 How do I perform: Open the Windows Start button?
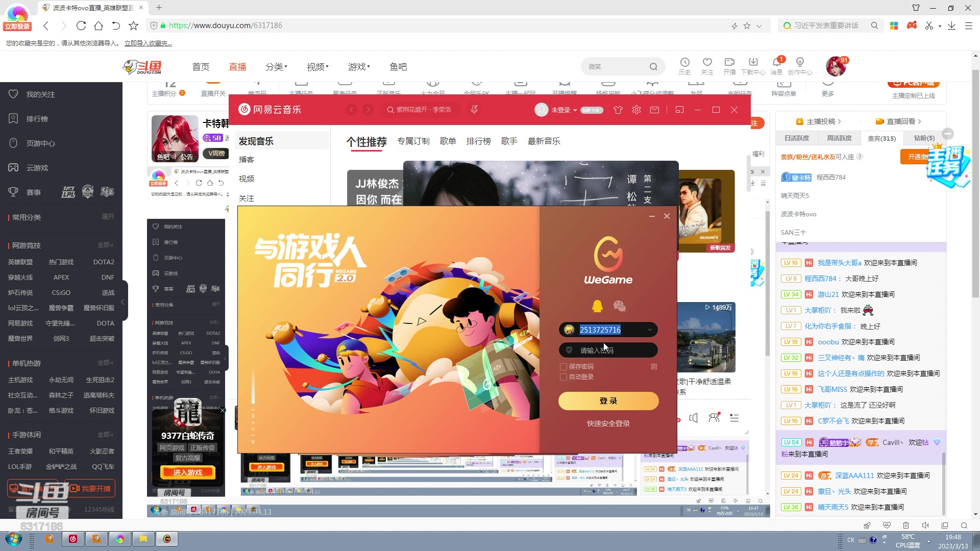[x=14, y=539]
